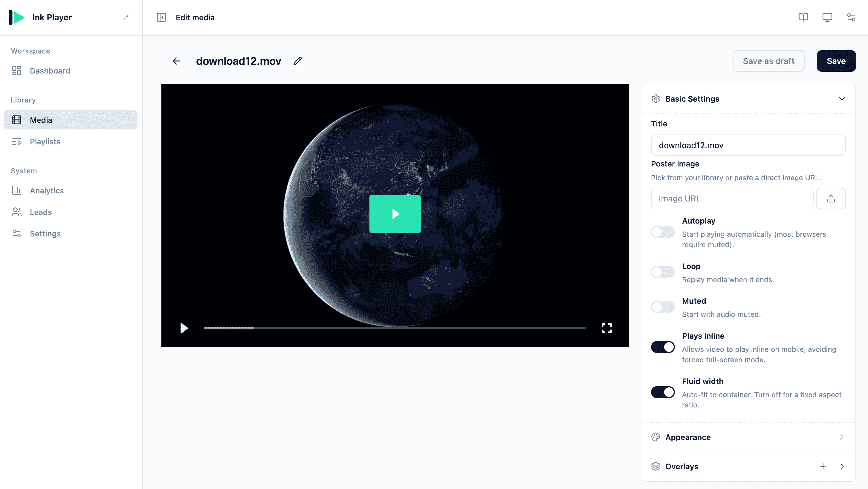The height and width of the screenshot is (489, 868).
Task: Enable the Loop toggle
Action: [663, 272]
